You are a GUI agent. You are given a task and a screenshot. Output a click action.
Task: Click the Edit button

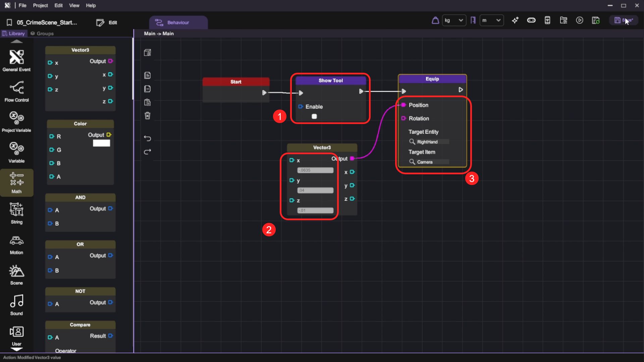pyautogui.click(x=107, y=22)
